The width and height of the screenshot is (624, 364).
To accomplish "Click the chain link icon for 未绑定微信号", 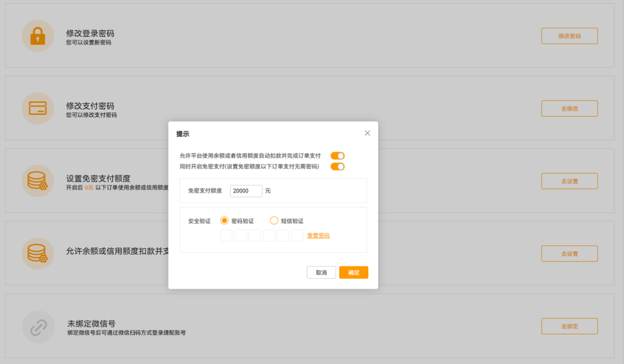I will 38,326.
